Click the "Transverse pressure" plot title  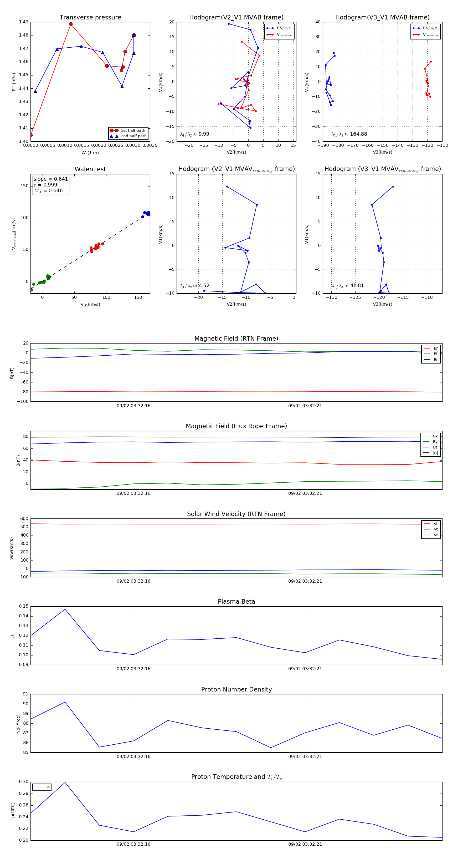90,18
